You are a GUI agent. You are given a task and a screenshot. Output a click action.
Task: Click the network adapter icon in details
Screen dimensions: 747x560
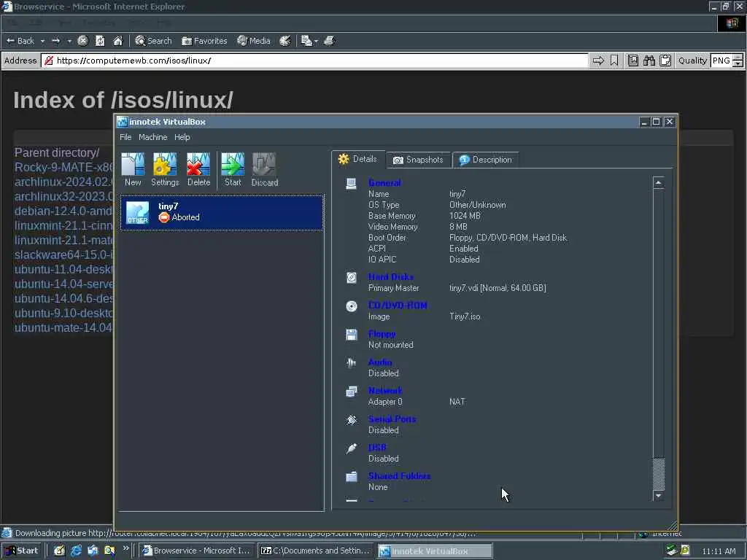(352, 392)
